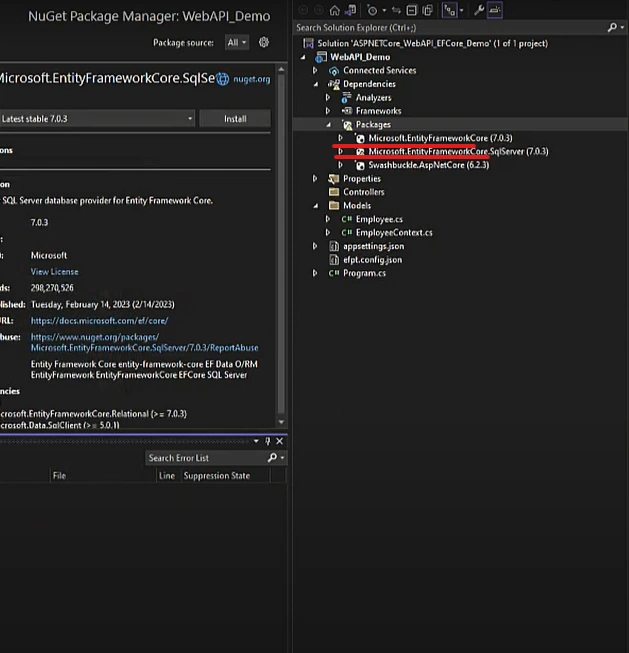Viewport: 629px width, 653px height.
Task: Focus the Search Solution Explorer field
Action: (x=450, y=28)
